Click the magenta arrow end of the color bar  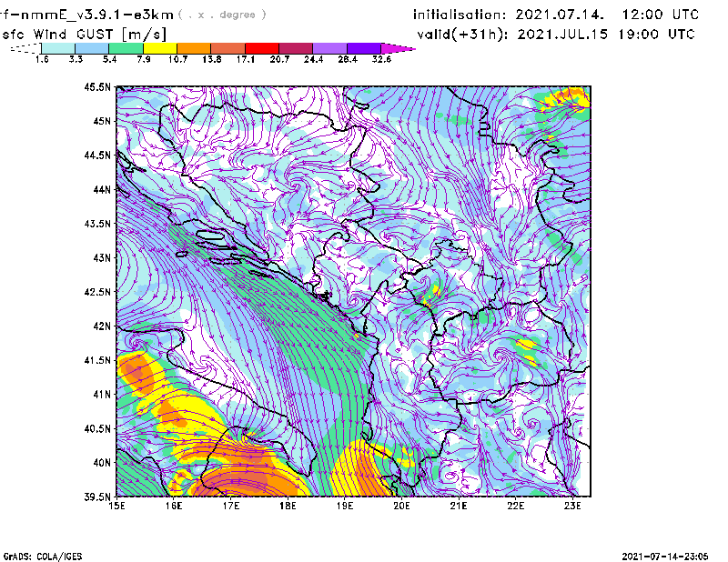398,48
